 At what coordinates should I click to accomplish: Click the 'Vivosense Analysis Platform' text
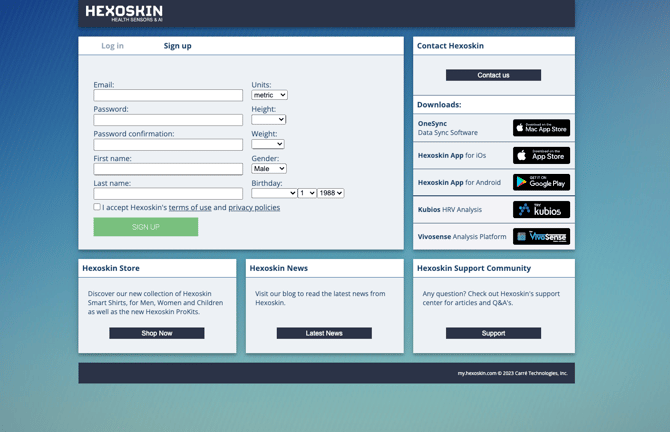(462, 237)
